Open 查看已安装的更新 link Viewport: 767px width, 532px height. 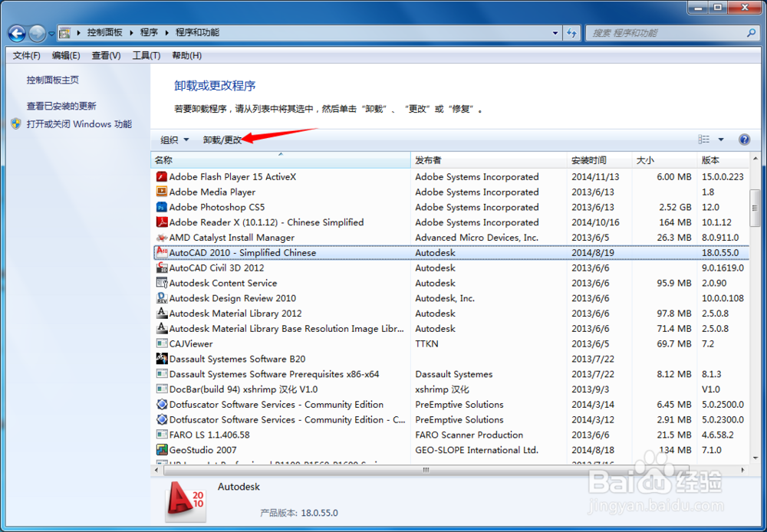61,106
